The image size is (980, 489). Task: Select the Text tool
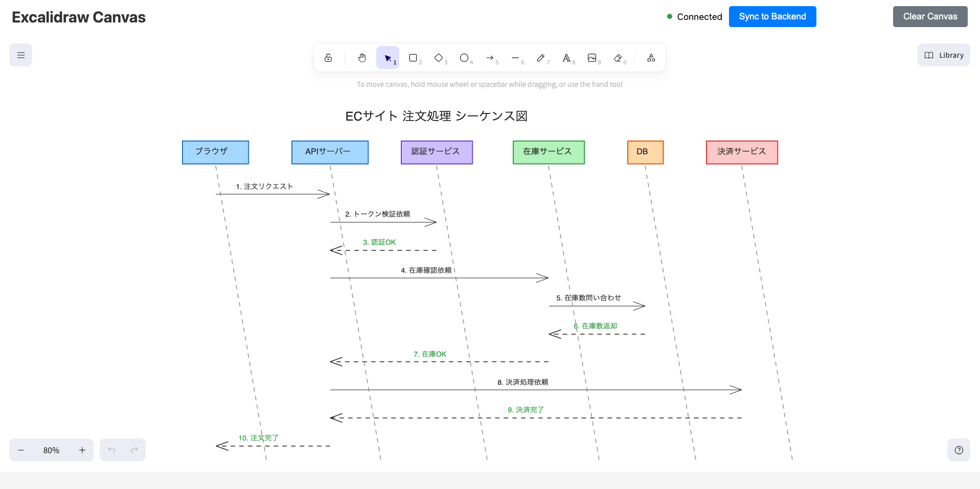tap(567, 57)
